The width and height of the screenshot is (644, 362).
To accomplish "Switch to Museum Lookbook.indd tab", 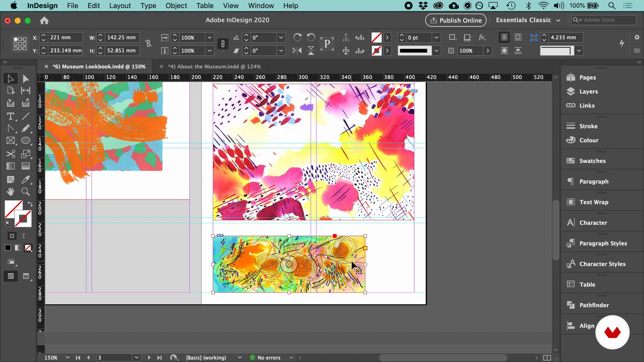I will (99, 67).
